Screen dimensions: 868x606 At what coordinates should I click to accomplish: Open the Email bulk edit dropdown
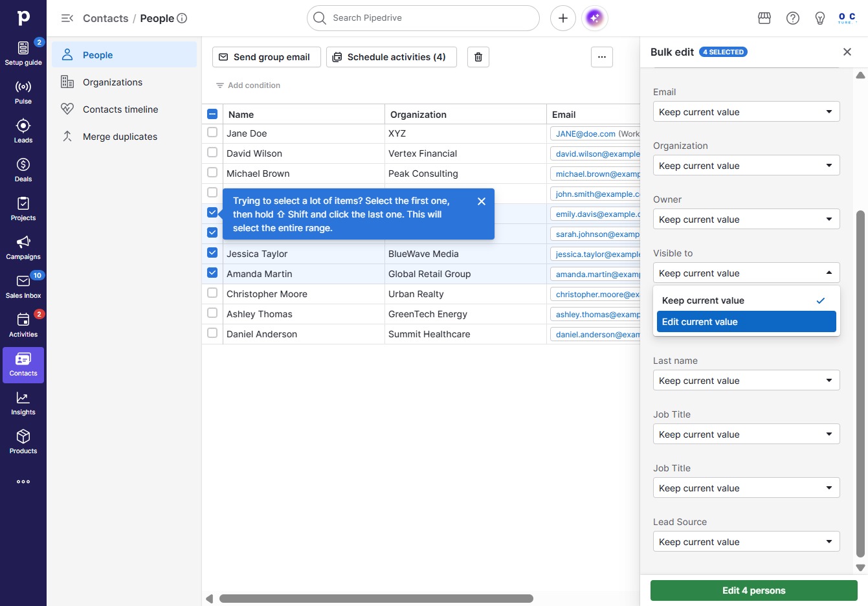746,112
